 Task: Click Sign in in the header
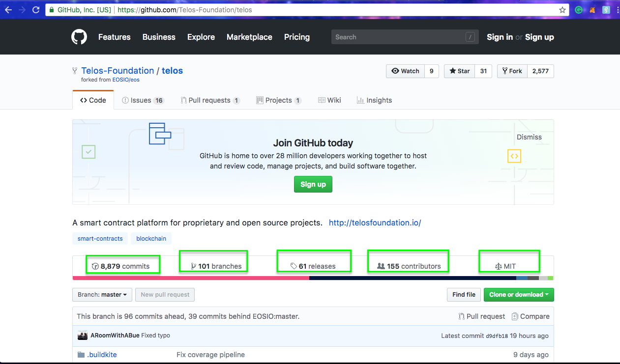click(x=500, y=37)
